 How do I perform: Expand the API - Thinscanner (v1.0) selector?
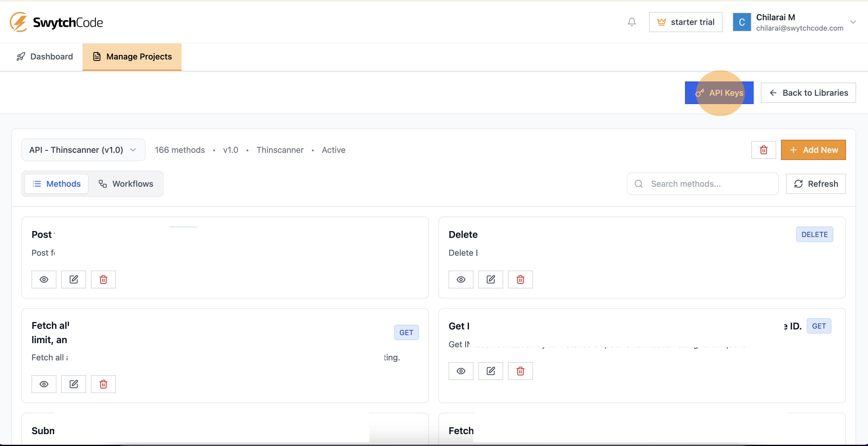pos(83,150)
